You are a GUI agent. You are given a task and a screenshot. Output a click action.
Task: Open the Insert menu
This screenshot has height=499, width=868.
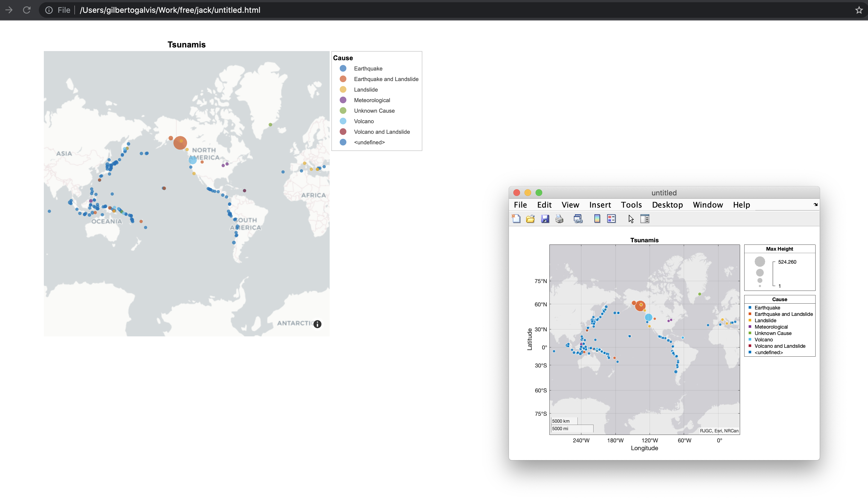click(600, 205)
